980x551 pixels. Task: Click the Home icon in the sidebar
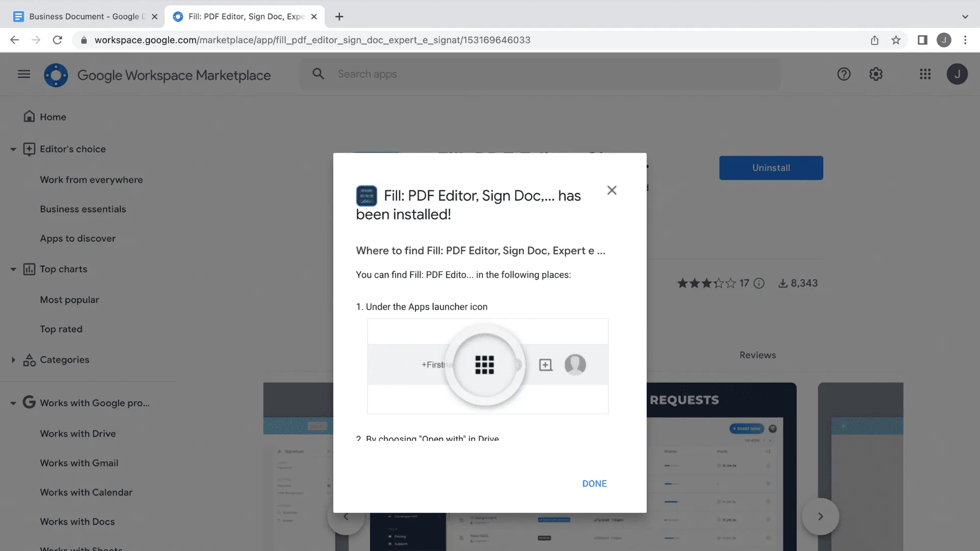tap(30, 116)
